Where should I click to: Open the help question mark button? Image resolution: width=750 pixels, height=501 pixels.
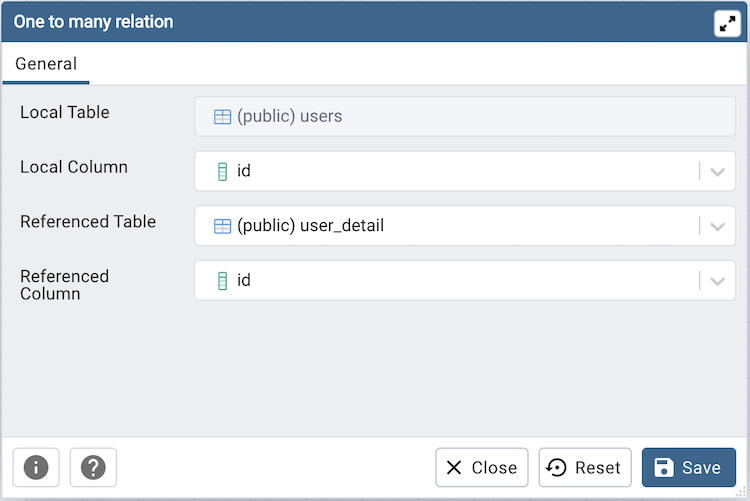click(x=93, y=468)
